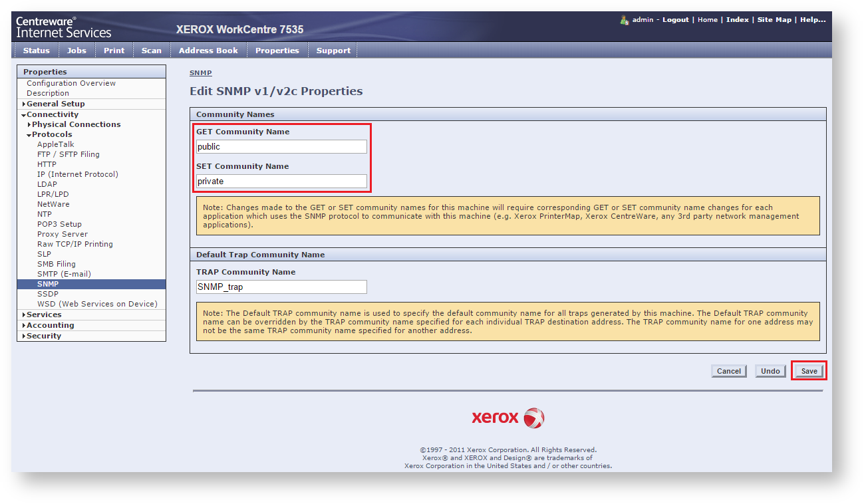
Task: Switch to the Print tab
Action: (114, 51)
